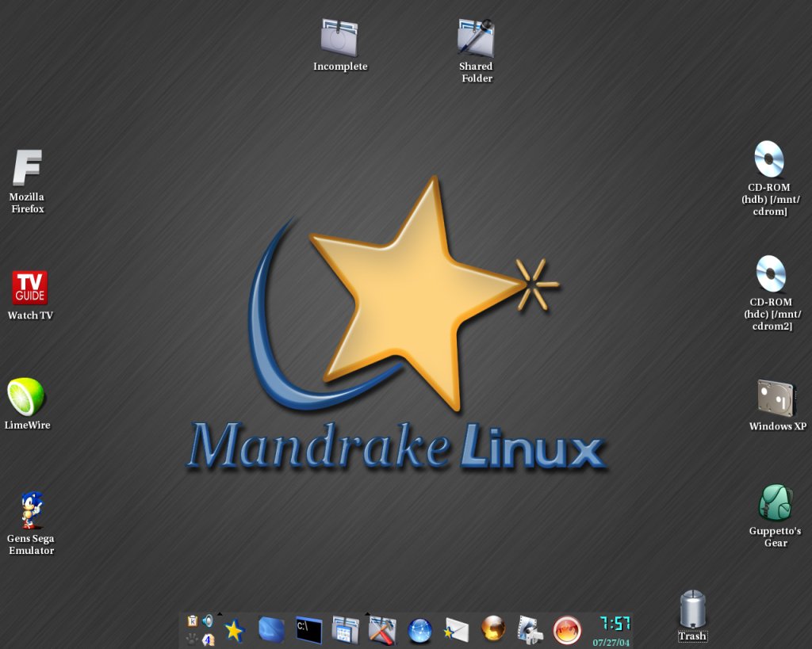Click the 7:57 panel clock

(615, 623)
